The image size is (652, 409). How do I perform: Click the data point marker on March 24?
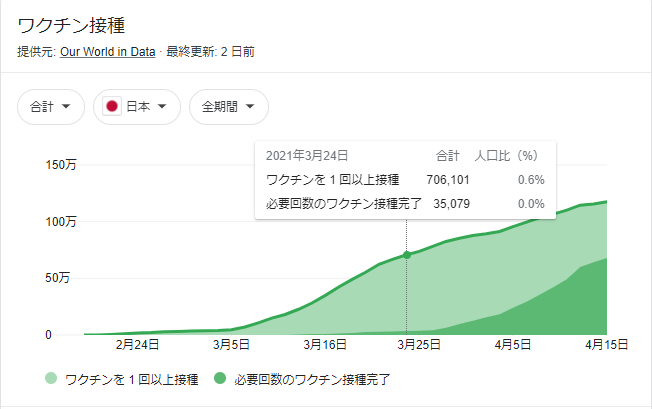[x=407, y=255]
